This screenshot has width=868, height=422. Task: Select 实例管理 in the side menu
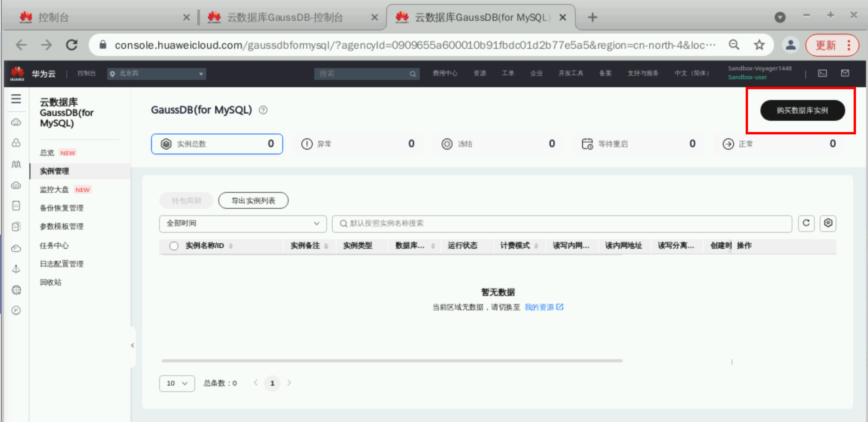(x=54, y=171)
